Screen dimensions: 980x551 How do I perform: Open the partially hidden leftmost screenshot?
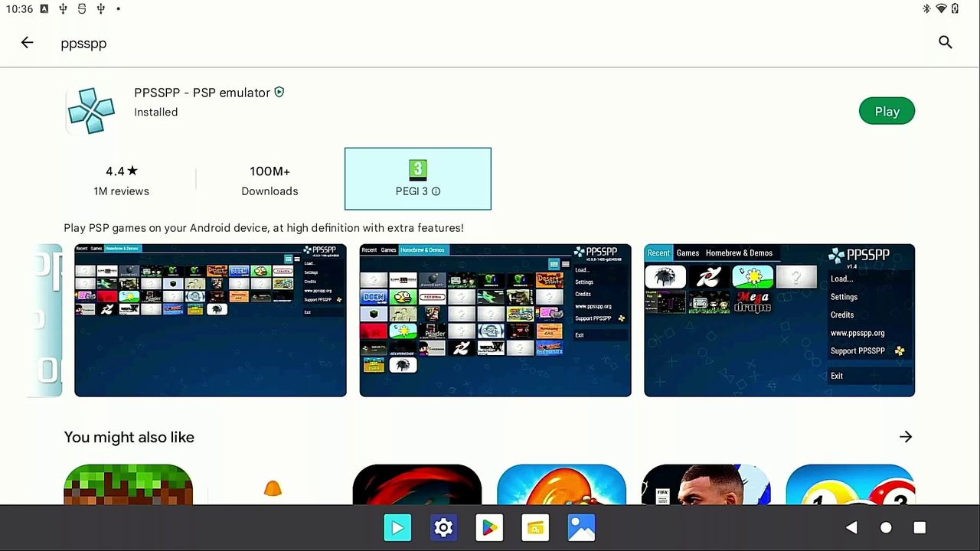coord(44,320)
